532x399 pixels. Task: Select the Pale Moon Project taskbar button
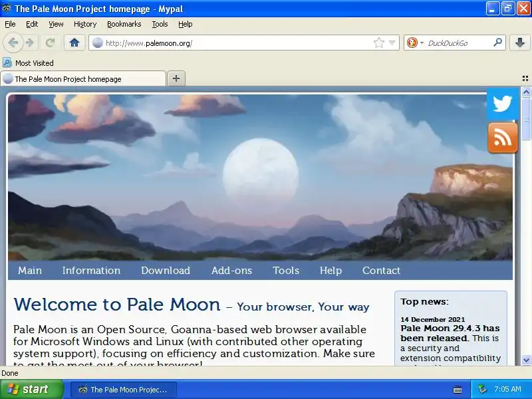click(x=124, y=390)
